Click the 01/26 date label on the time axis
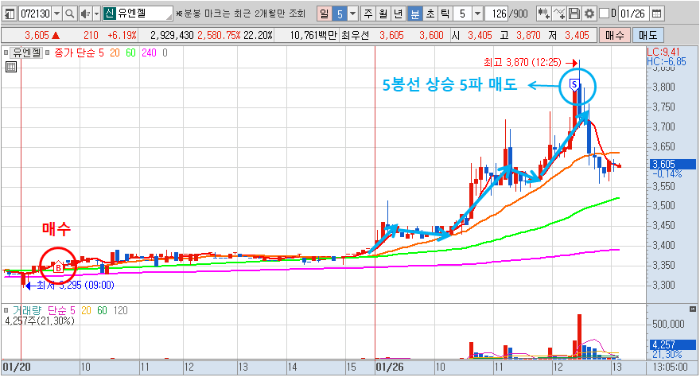This screenshot has height=376, width=700. 389,368
